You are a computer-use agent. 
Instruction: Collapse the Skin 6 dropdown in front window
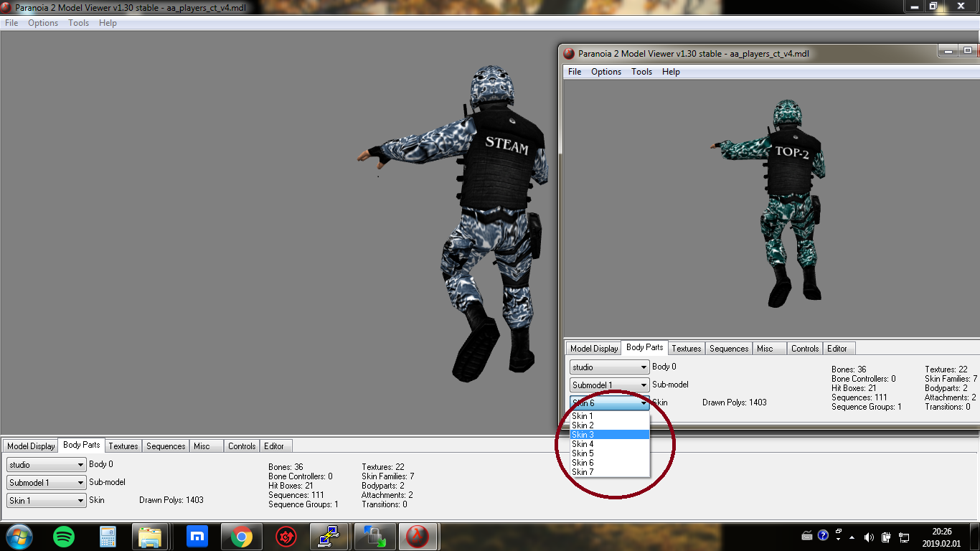[x=609, y=403]
